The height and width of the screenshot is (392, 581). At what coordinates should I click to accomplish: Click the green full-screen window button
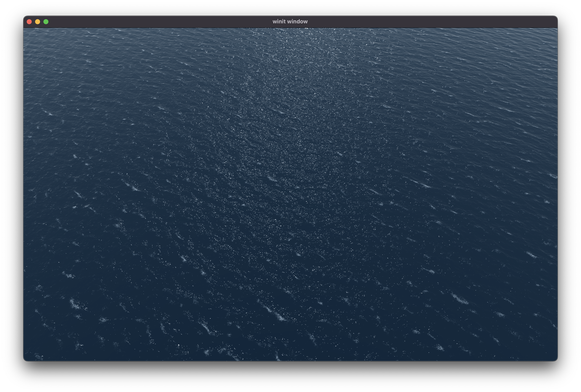coord(46,22)
